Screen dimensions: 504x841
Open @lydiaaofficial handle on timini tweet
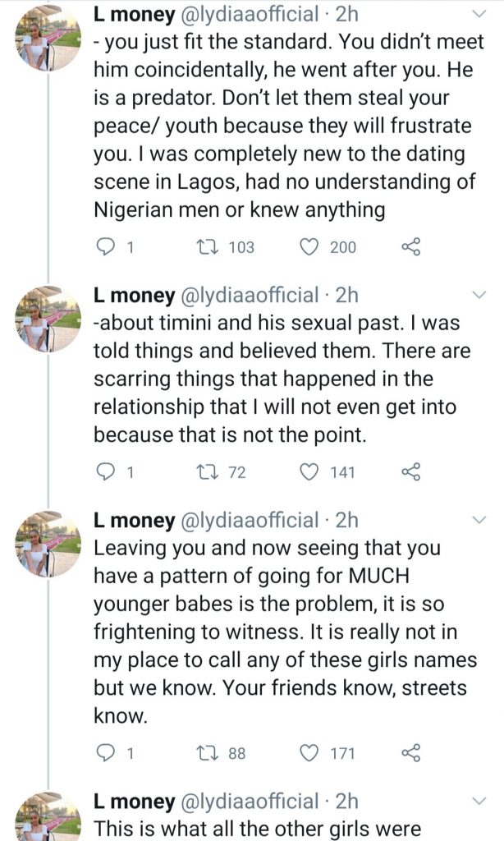point(249,296)
